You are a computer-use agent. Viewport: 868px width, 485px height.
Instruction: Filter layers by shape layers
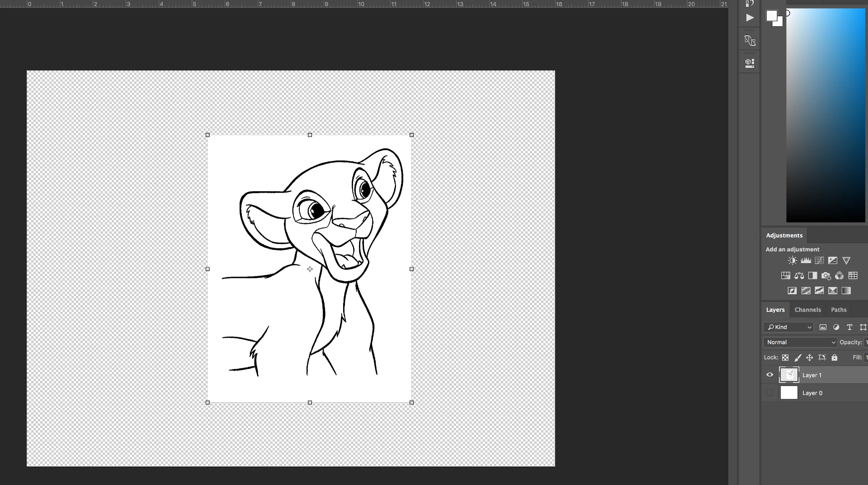[863, 327]
